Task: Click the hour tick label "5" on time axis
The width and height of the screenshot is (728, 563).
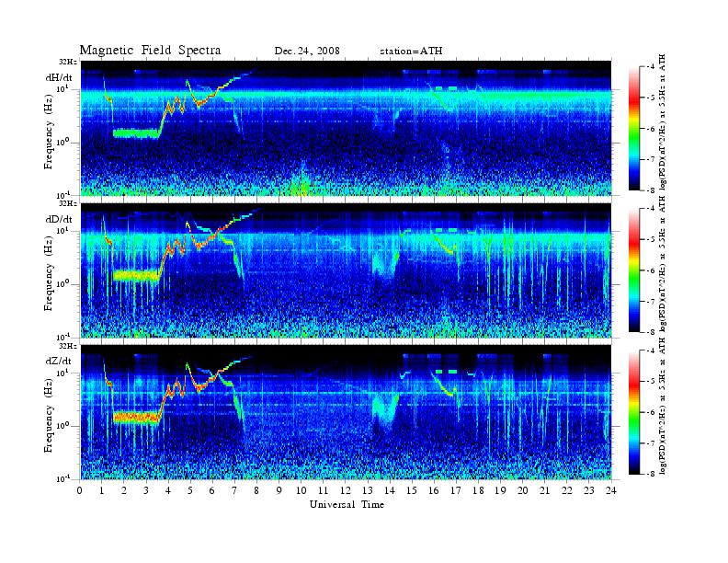Action: pyautogui.click(x=190, y=490)
